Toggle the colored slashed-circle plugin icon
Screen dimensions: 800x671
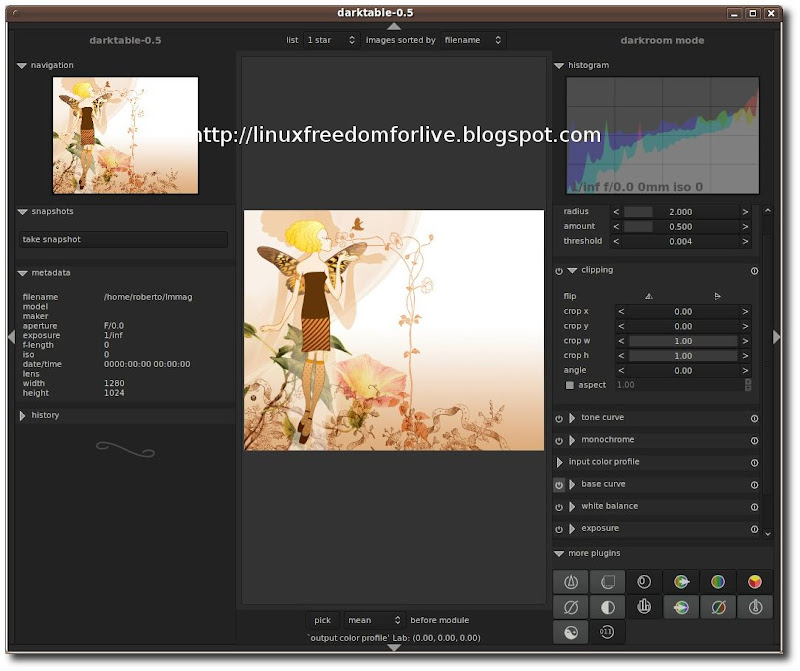[718, 607]
